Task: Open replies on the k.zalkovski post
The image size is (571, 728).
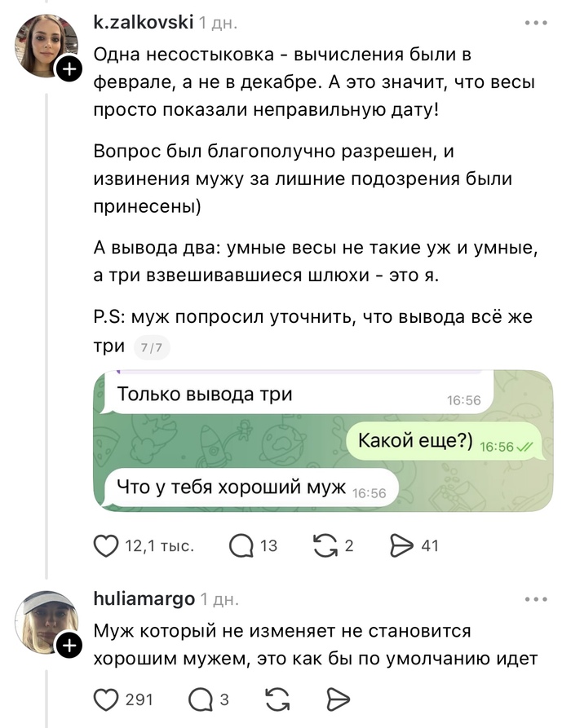Action: 241,545
